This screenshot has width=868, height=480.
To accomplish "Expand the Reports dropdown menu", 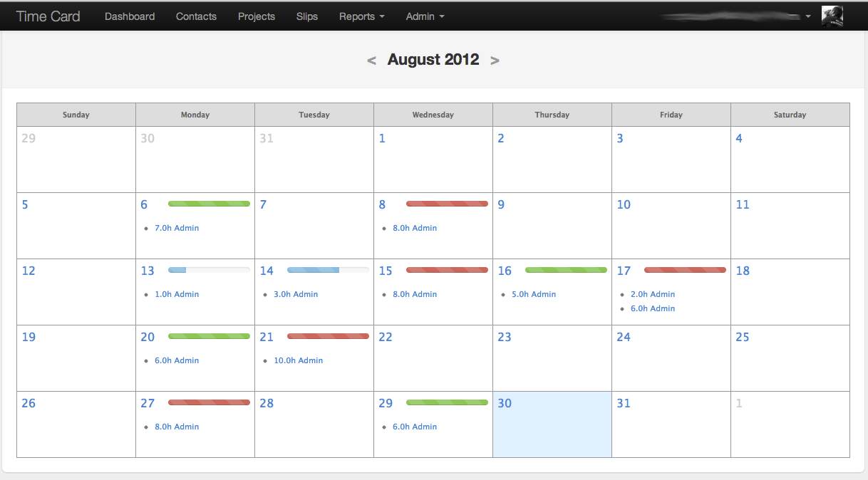I will tap(361, 16).
